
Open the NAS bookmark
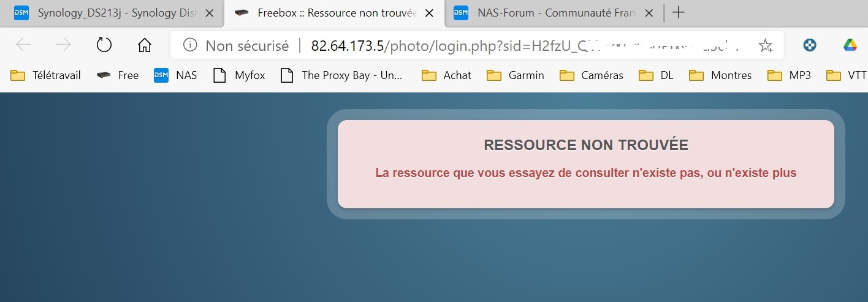pos(175,75)
